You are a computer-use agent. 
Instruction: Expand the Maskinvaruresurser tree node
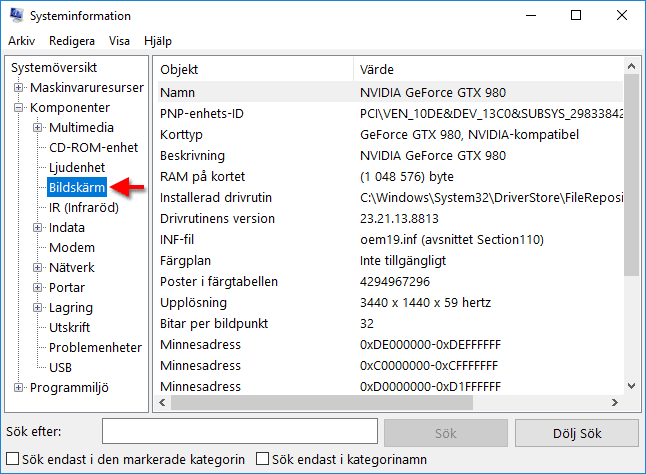click(x=18, y=87)
